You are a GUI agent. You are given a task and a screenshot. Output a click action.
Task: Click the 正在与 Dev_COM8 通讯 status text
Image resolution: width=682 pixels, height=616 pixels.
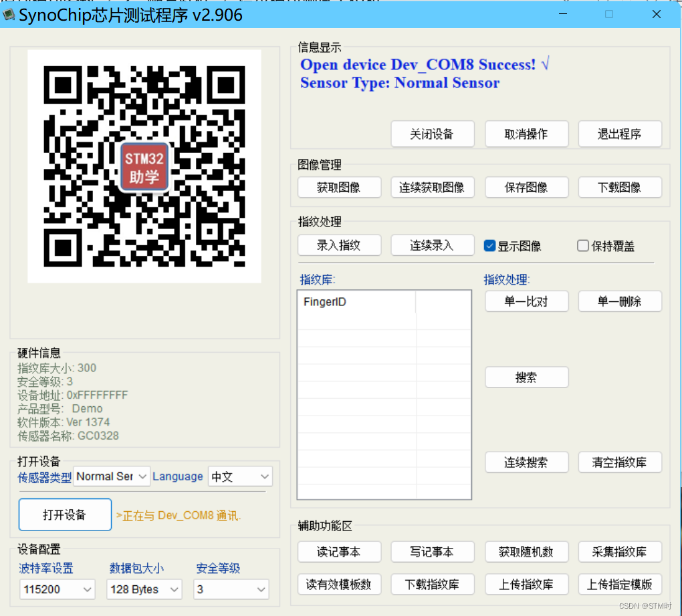[179, 516]
